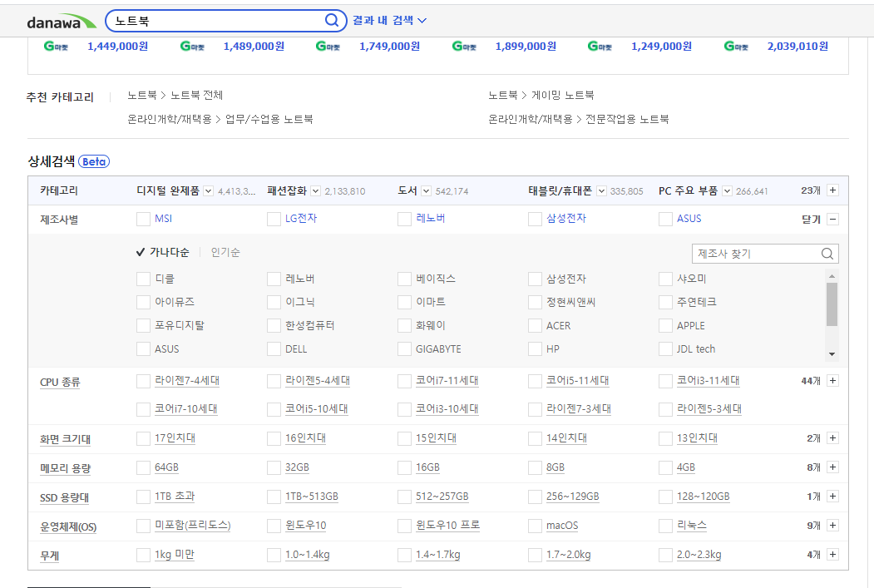
Task: Tick the 15인치대 screen size checkbox
Action: [x=405, y=438]
